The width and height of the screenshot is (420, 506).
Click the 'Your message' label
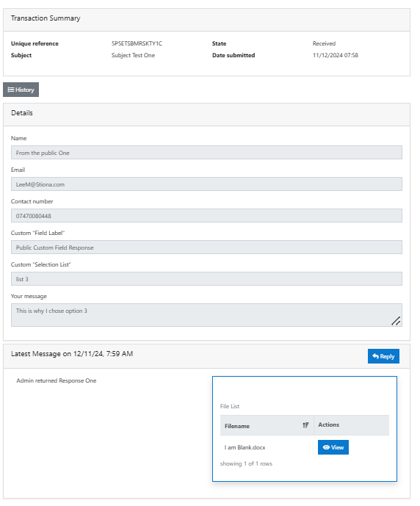(29, 296)
